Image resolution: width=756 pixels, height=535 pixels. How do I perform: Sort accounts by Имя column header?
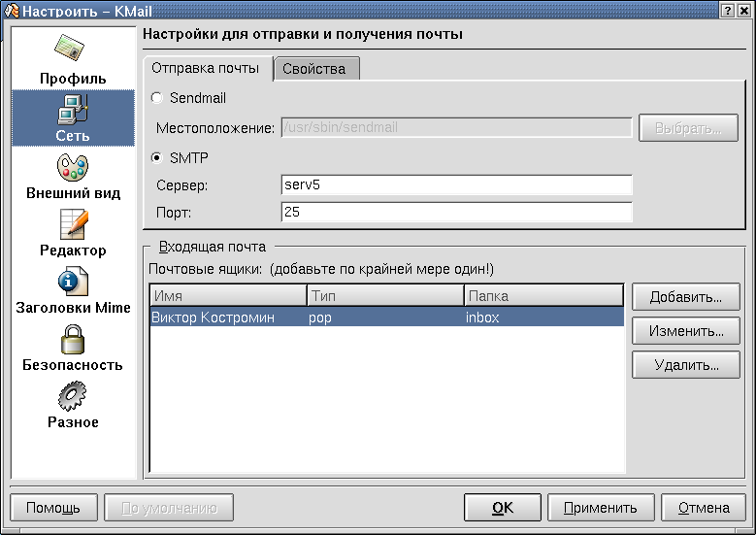click(227, 295)
